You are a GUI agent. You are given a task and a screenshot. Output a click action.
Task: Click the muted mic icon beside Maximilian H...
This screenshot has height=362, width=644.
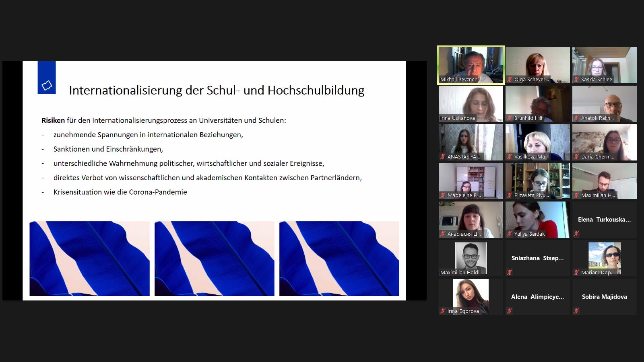576,195
